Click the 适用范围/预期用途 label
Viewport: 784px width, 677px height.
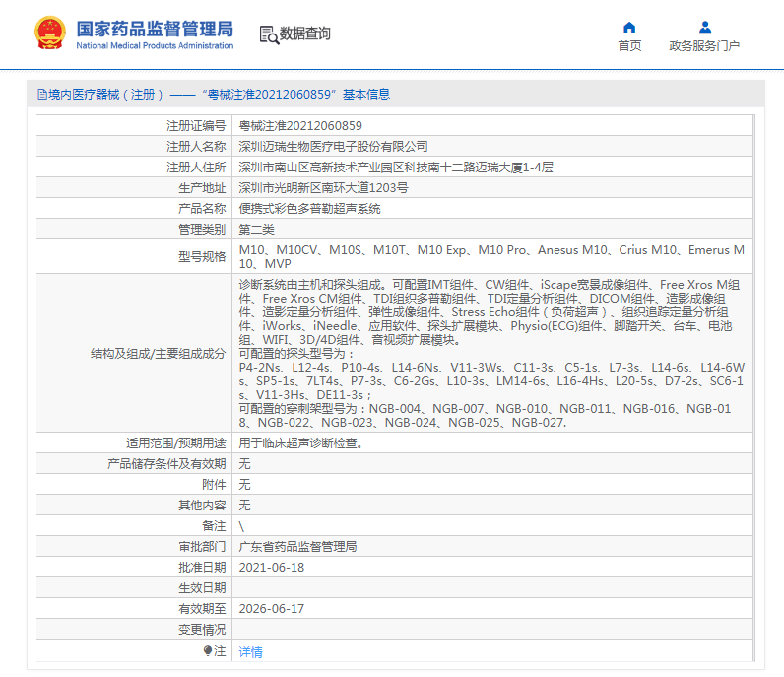click(x=176, y=443)
